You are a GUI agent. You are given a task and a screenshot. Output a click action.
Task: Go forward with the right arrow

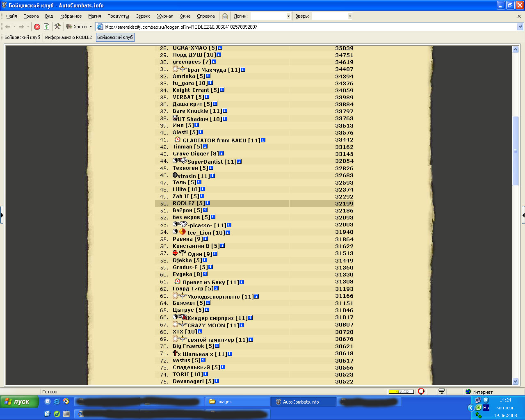pyautogui.click(x=21, y=27)
